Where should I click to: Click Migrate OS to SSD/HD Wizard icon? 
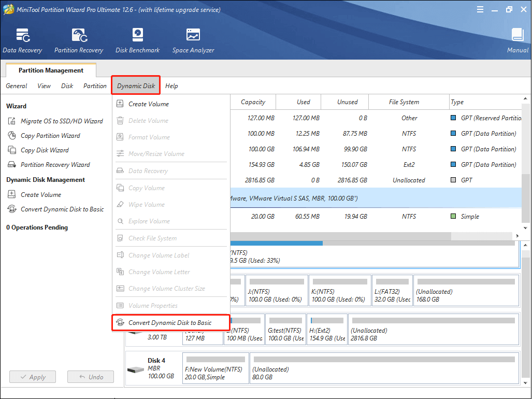click(x=12, y=121)
